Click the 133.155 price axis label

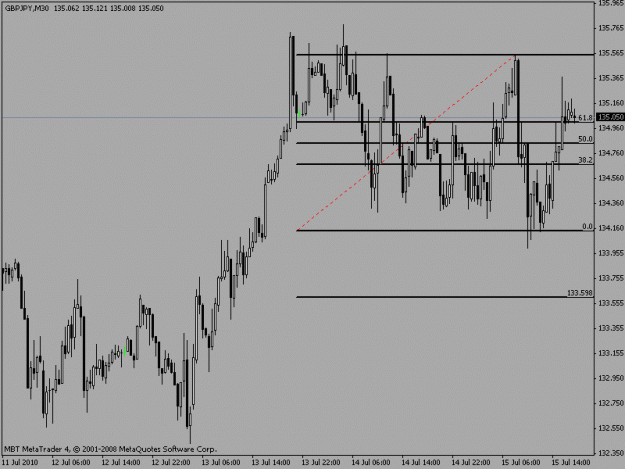coord(611,353)
